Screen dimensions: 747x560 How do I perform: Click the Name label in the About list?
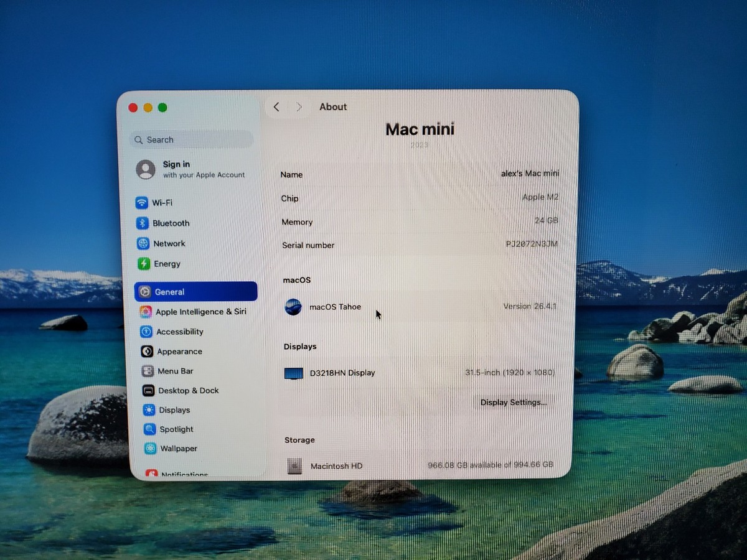coord(291,175)
